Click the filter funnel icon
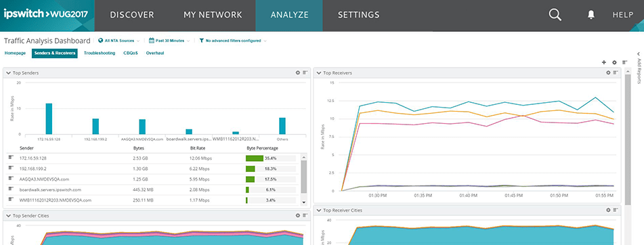 (202, 41)
